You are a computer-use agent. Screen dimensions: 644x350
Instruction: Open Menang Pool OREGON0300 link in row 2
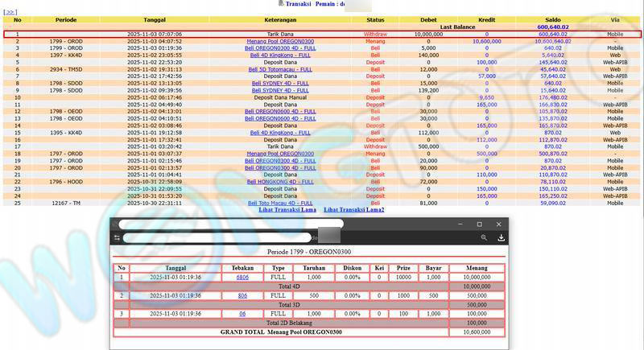[x=280, y=41]
